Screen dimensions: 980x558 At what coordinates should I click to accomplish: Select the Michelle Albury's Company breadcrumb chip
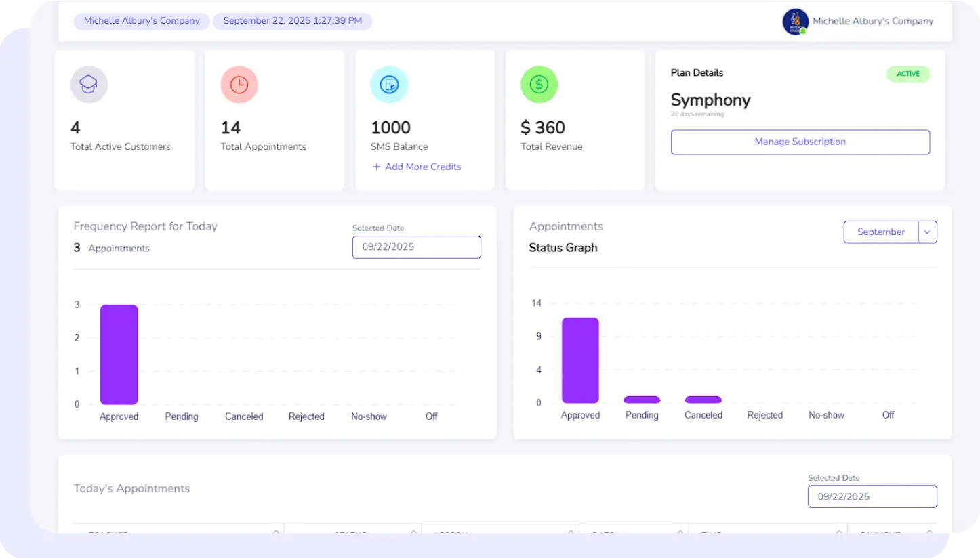(x=142, y=21)
